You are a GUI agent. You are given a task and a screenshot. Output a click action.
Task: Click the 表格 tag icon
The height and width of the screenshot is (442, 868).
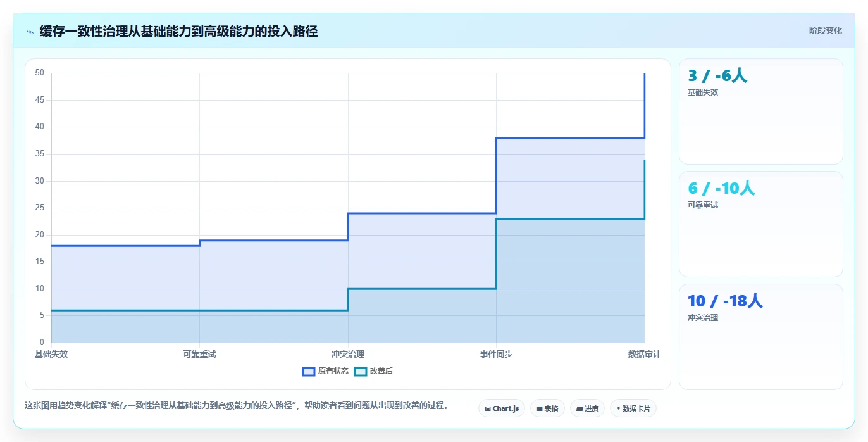click(540, 409)
